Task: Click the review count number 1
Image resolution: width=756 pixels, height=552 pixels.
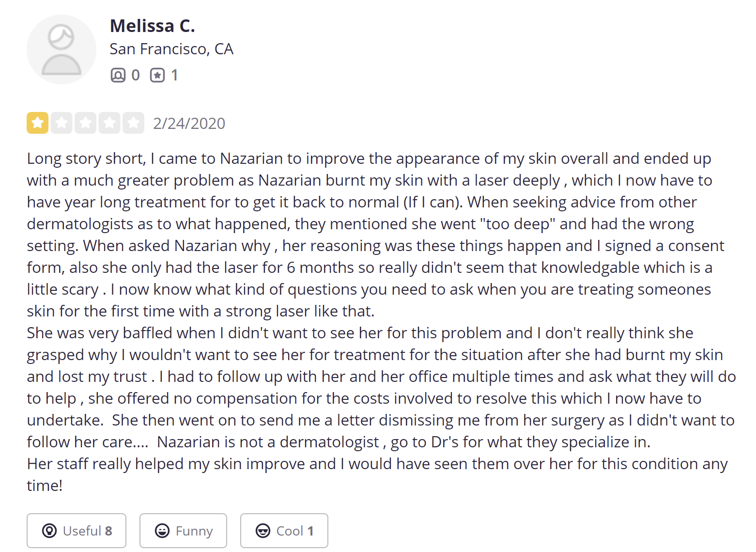Action: coord(174,75)
